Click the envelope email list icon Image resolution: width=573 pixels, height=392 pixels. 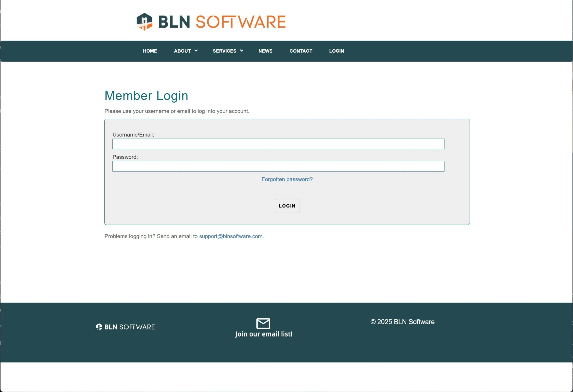pos(263,323)
